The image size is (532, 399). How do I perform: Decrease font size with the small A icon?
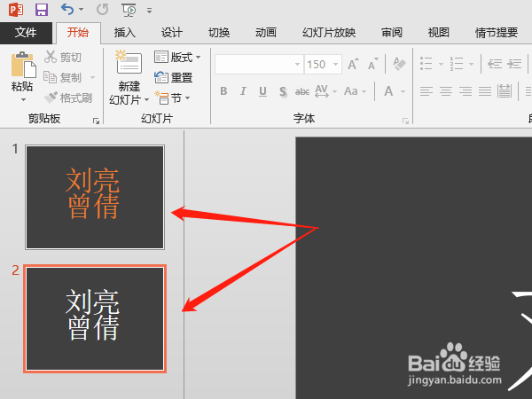tap(372, 64)
